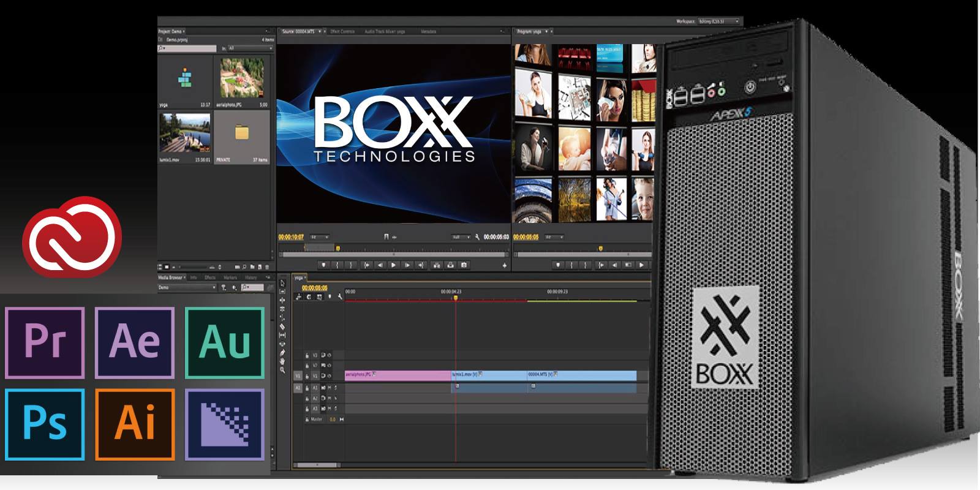980x490 pixels.
Task: Open the Project panel 'In: All' dropdown
Action: [x=251, y=48]
